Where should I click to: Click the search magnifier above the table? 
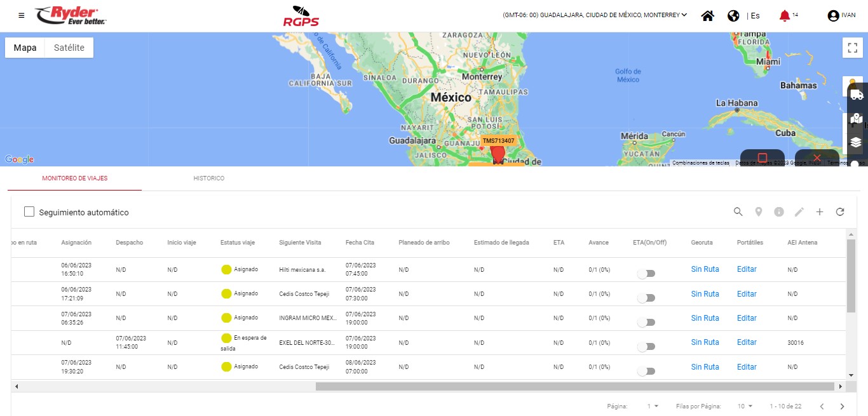pos(738,212)
